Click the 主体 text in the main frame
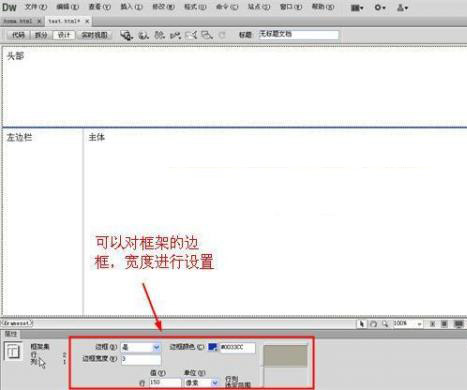Viewport: 467px width, 390px height. (97, 137)
